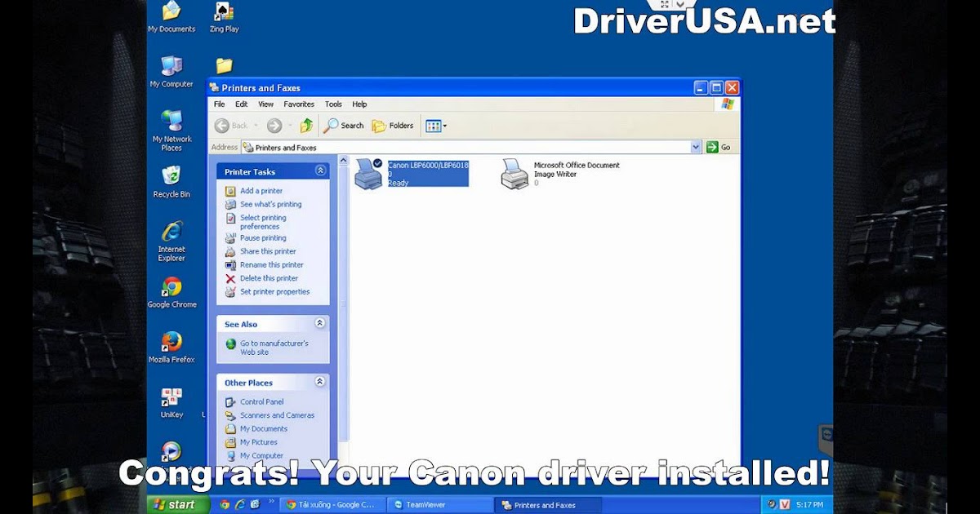The image size is (980, 514).
Task: Open Zing Play desktop icon
Action: tap(225, 17)
